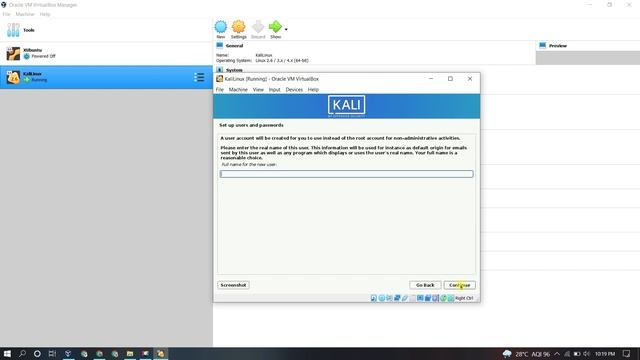Close the KaliLinux VM window
The image size is (640, 360).
tap(470, 78)
